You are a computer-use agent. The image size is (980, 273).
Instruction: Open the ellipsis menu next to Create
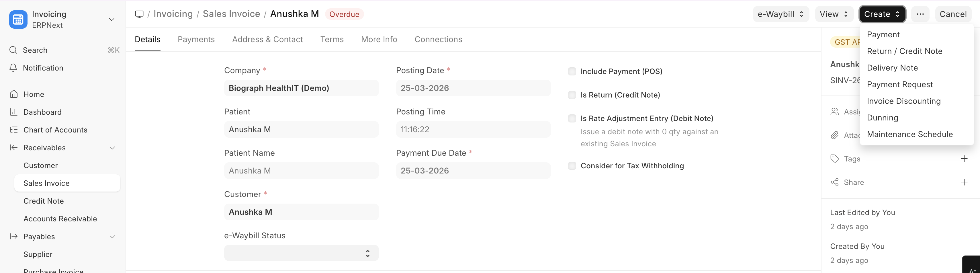coord(920,14)
